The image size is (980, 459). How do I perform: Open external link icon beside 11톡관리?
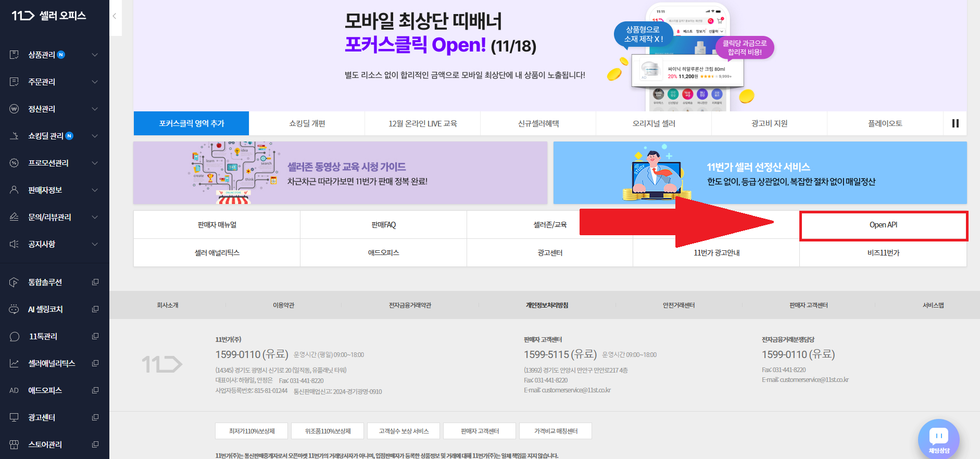pyautogui.click(x=95, y=336)
